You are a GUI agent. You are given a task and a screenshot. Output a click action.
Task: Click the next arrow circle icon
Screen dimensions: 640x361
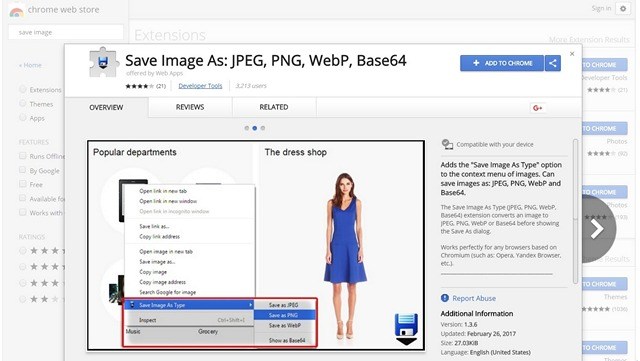[598, 229]
